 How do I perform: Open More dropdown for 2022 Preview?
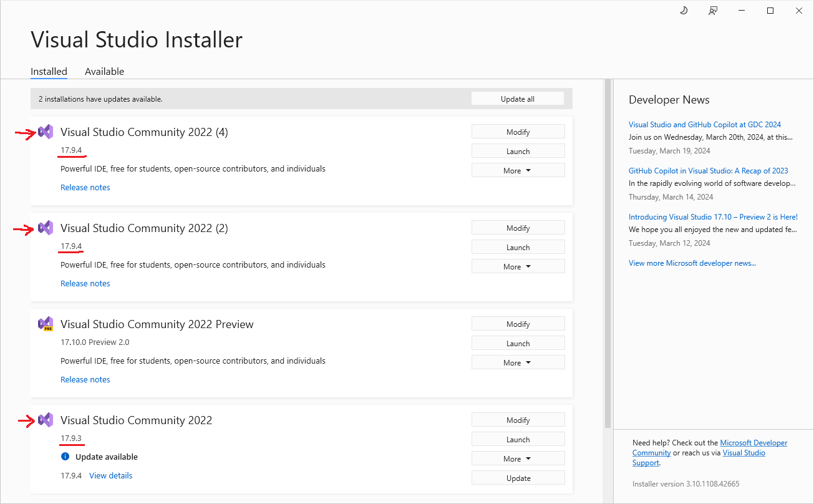coord(518,362)
